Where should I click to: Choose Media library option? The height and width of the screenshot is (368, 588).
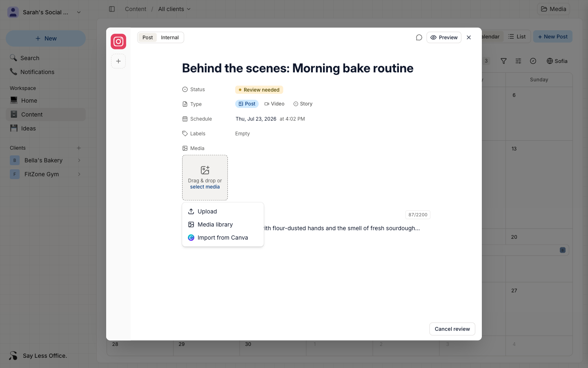click(x=223, y=224)
